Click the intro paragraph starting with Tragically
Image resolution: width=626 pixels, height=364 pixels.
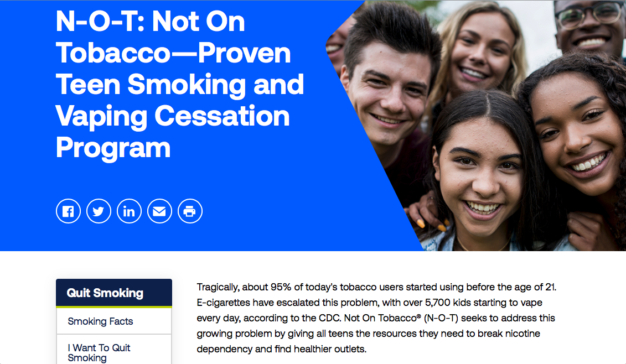(376, 318)
